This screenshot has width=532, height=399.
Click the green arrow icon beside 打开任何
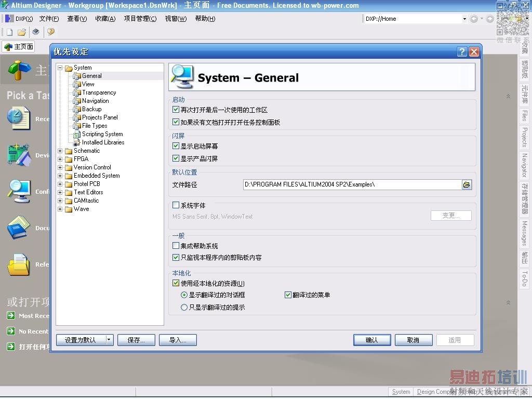tap(11, 347)
